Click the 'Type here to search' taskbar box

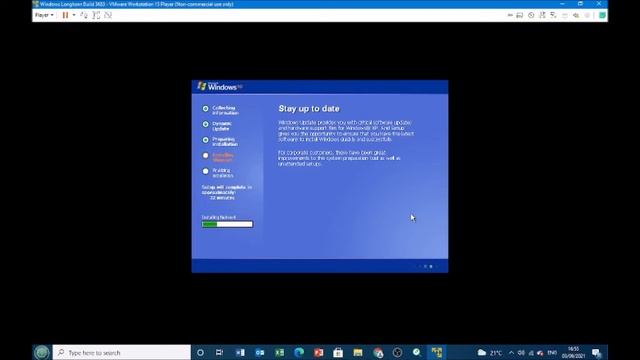point(122,352)
